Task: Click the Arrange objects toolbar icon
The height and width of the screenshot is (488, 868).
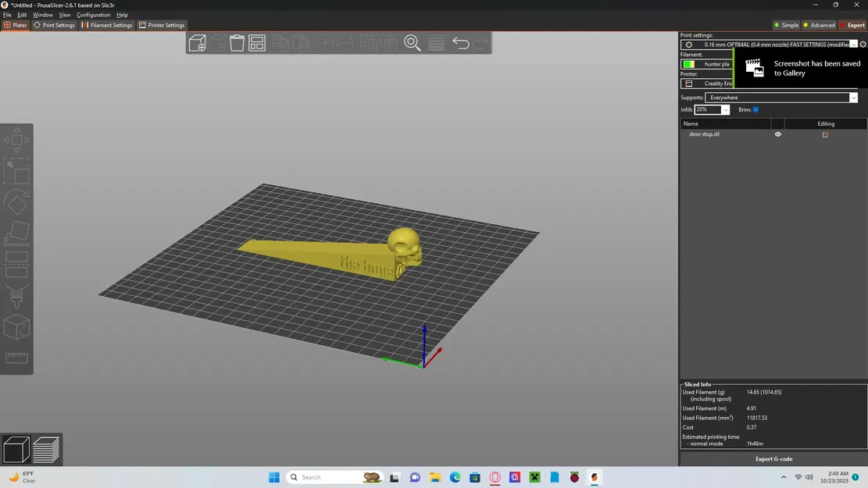Action: (257, 43)
